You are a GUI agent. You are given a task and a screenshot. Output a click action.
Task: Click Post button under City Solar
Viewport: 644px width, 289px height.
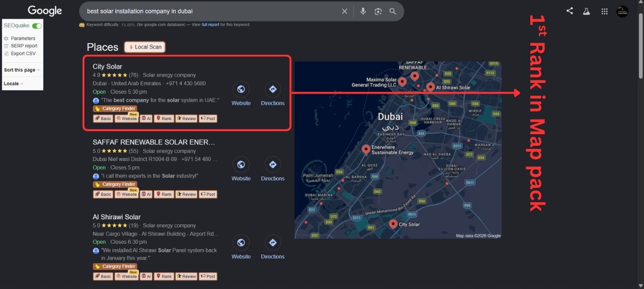pos(208,119)
